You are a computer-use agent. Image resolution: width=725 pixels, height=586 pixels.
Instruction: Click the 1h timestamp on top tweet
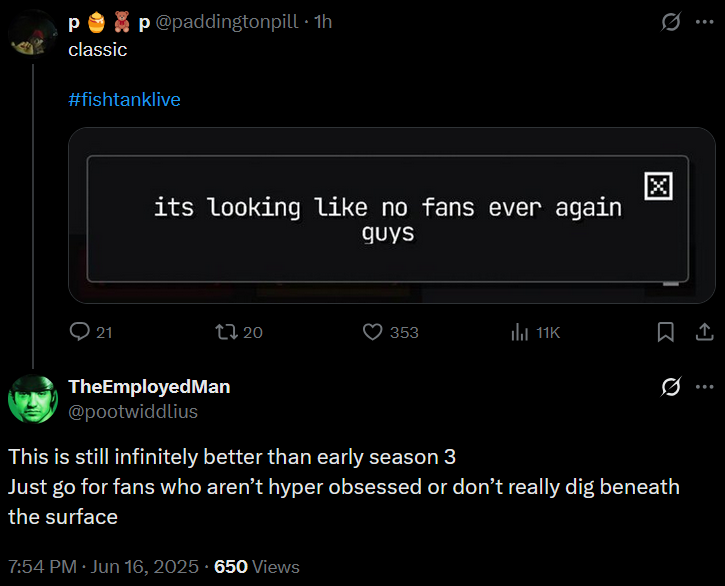pos(323,22)
